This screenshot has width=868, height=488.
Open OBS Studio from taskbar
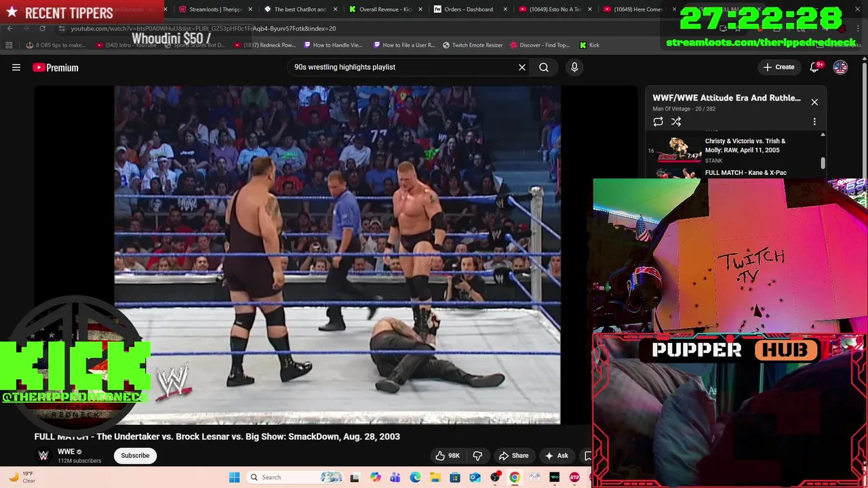(x=495, y=477)
